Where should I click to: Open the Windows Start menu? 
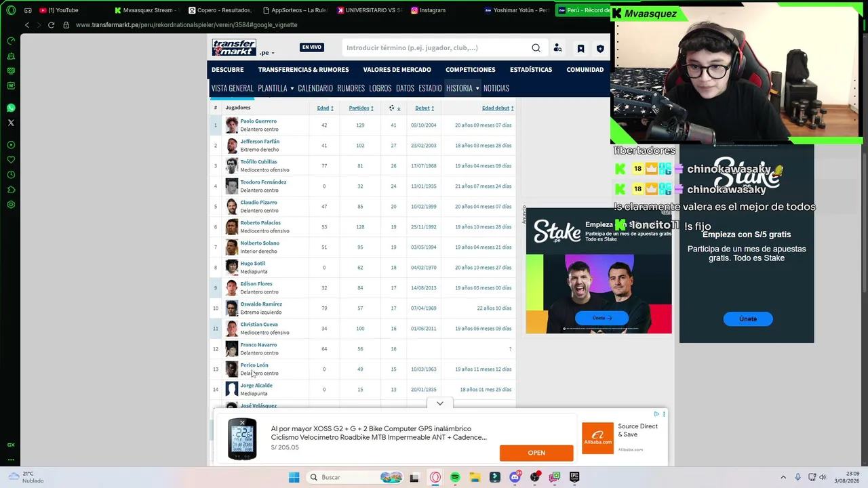click(x=294, y=477)
